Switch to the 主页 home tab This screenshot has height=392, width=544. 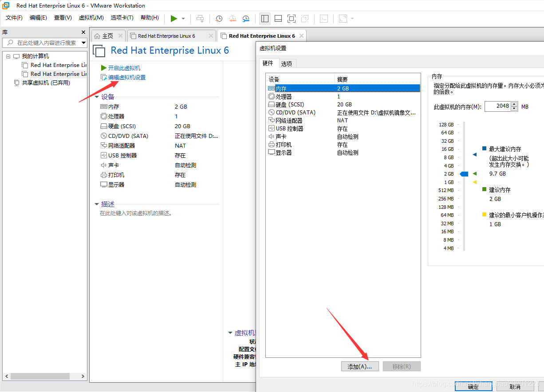pyautogui.click(x=104, y=36)
